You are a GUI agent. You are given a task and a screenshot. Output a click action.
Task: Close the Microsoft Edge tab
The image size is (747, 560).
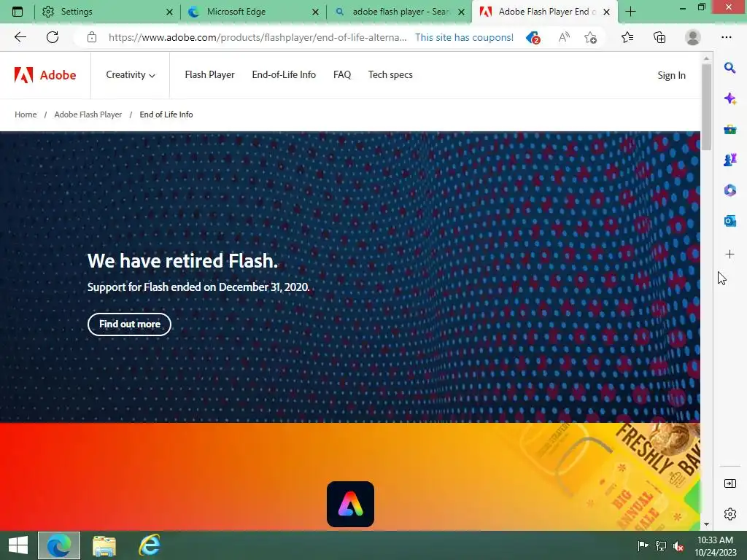[315, 12]
